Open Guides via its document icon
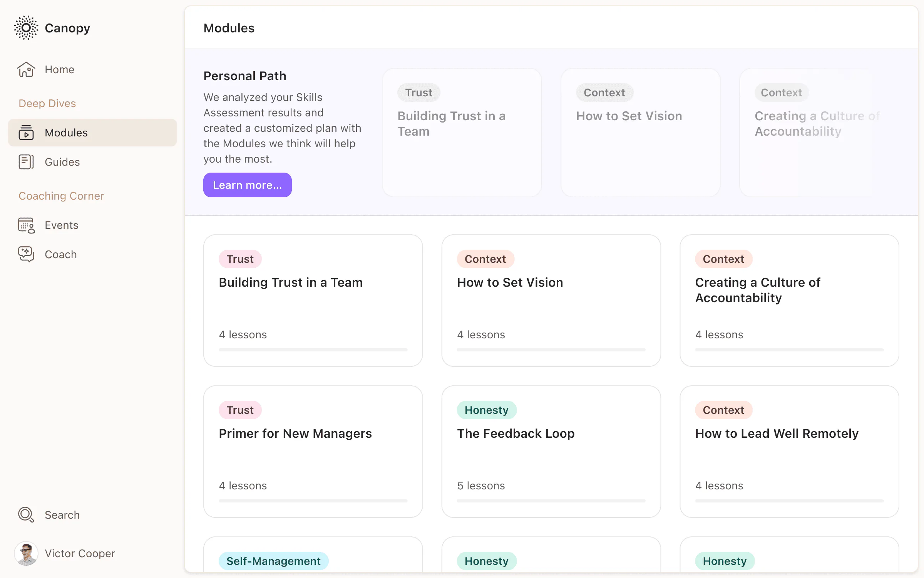 (x=25, y=162)
